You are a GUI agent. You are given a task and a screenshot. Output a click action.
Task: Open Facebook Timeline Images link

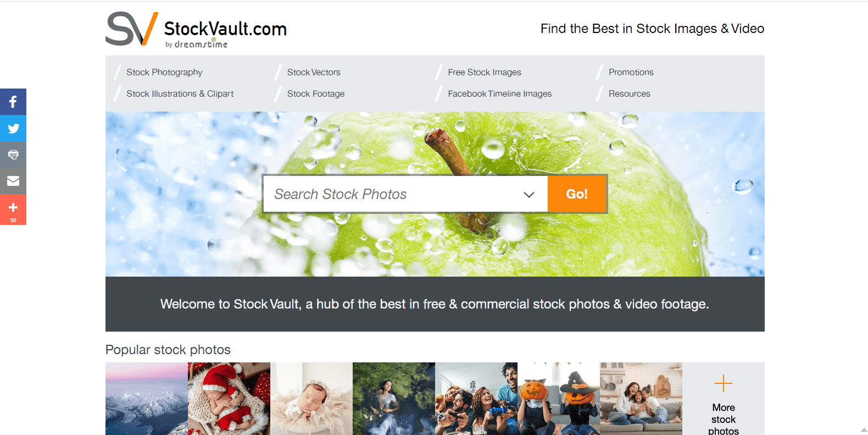(500, 93)
